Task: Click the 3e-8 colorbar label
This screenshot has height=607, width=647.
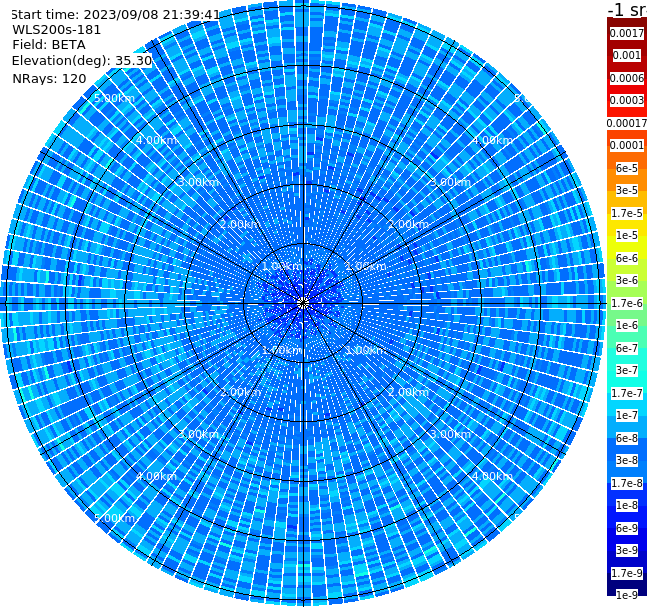Action: [x=627, y=460]
